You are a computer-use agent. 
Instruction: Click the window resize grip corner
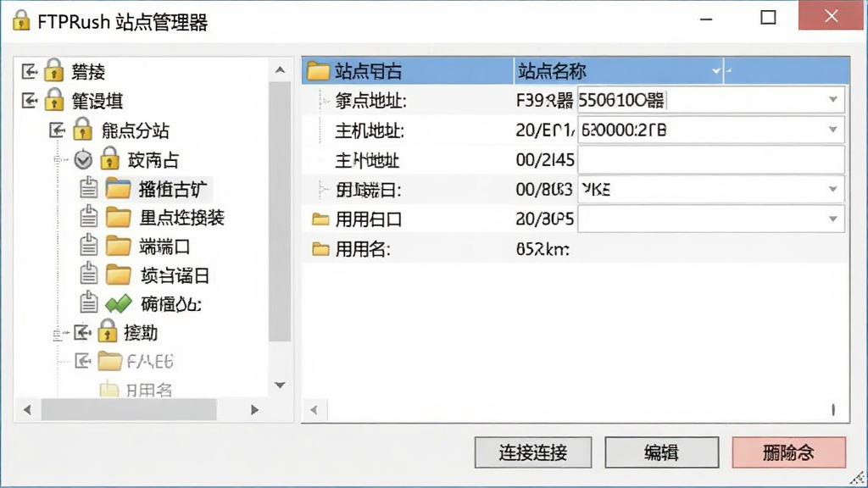pos(858,478)
